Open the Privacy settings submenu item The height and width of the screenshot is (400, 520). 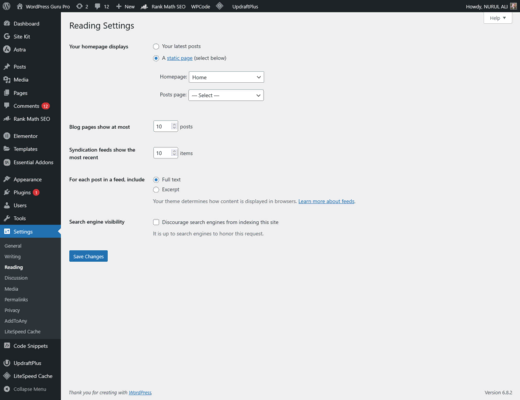[x=12, y=310]
